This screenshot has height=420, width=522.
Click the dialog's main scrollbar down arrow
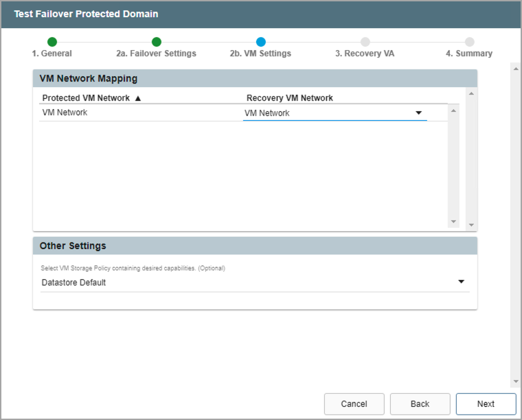pos(515,382)
